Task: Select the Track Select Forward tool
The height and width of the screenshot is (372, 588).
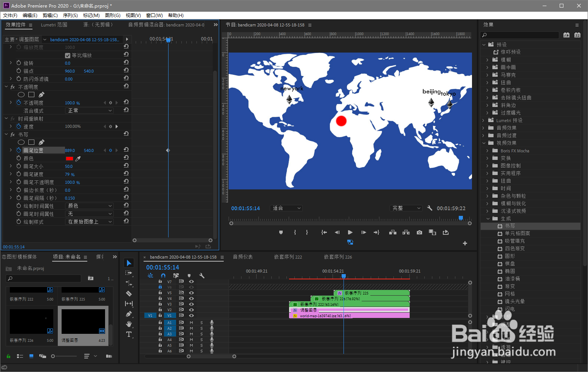Action: [x=129, y=273]
